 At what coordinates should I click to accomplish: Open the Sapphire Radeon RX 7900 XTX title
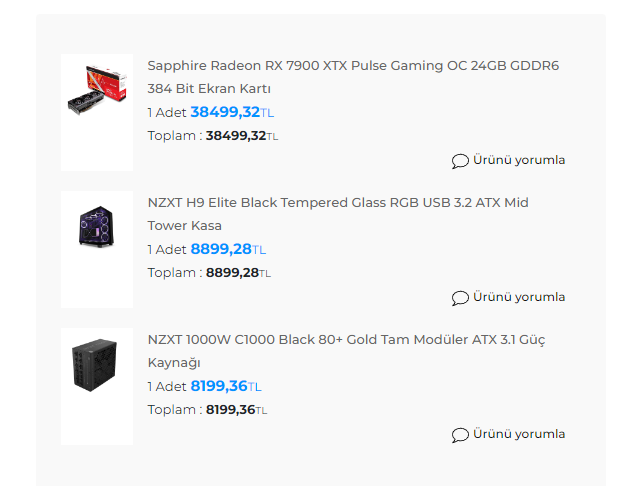(353, 66)
